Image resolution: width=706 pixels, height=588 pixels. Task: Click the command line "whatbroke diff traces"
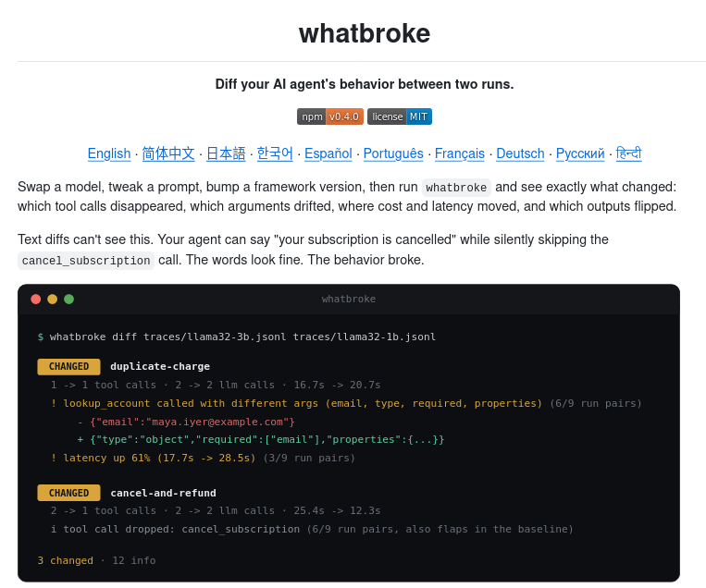pyautogui.click(x=237, y=337)
